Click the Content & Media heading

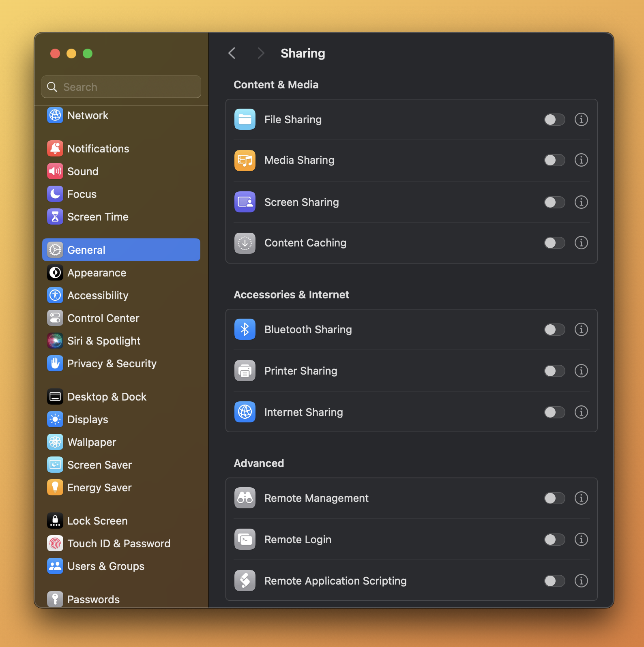(276, 85)
